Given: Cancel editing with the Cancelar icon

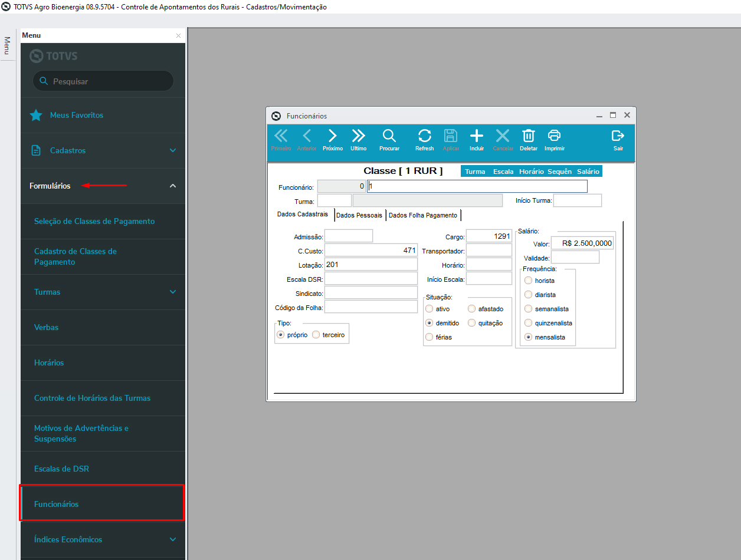Looking at the screenshot, I should click(503, 140).
